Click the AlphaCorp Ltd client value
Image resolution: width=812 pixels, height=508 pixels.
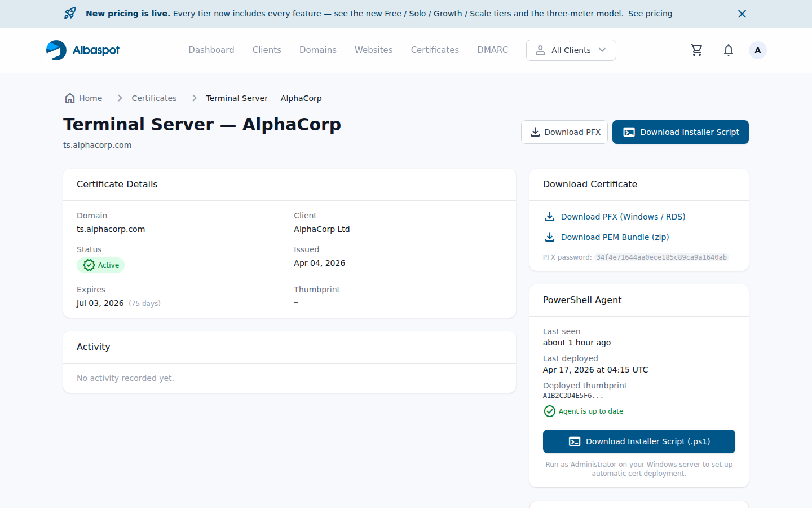coord(322,229)
